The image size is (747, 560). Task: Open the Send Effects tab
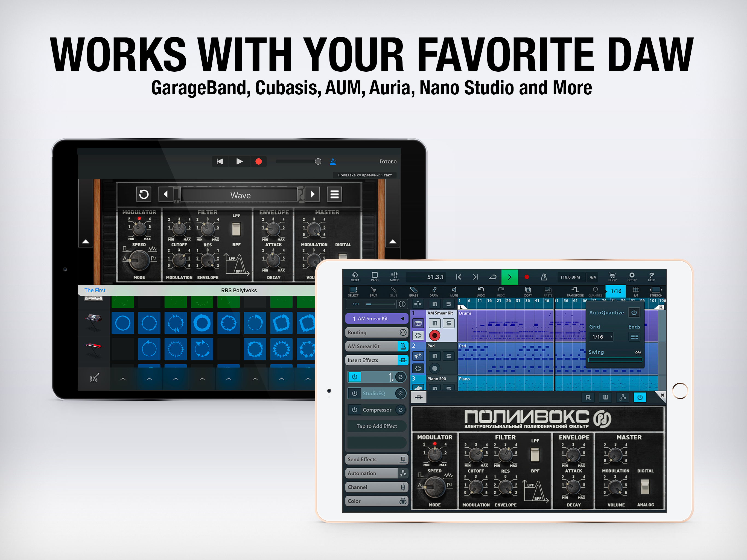click(x=377, y=459)
